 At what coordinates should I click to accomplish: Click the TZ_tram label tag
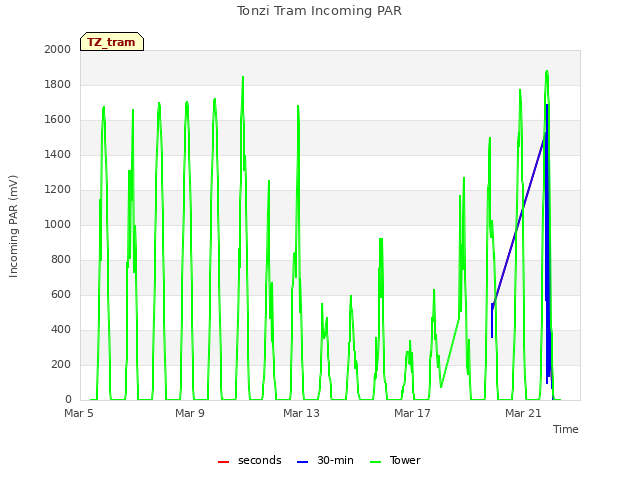(x=112, y=42)
